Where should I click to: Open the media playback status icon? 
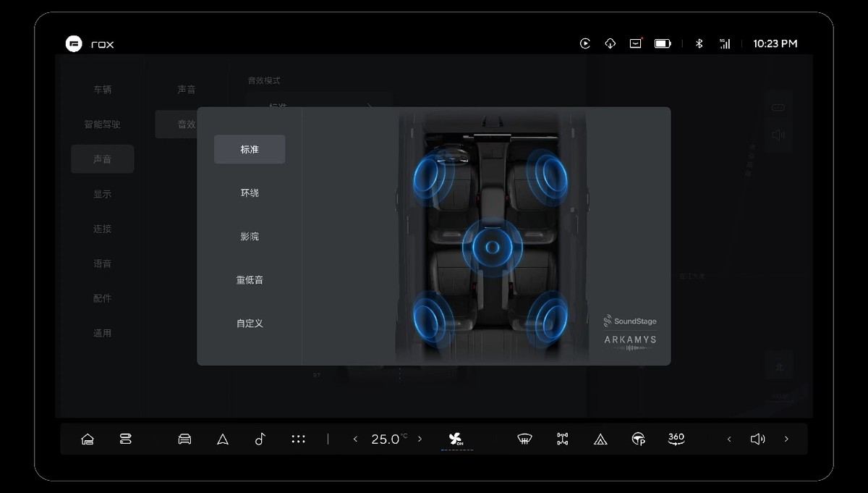[585, 43]
